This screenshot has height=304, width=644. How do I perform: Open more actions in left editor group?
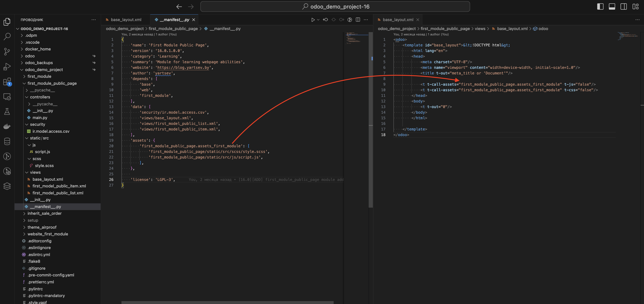366,20
